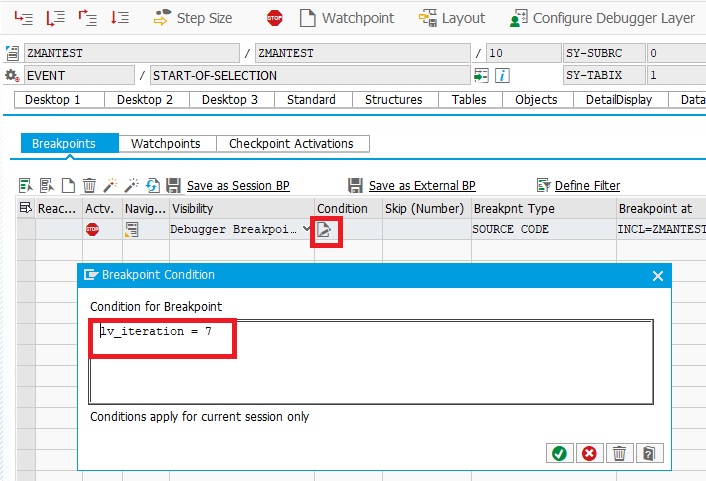Screen dimensions: 706x481
Task: Click the Condition column header
Action: [348, 208]
